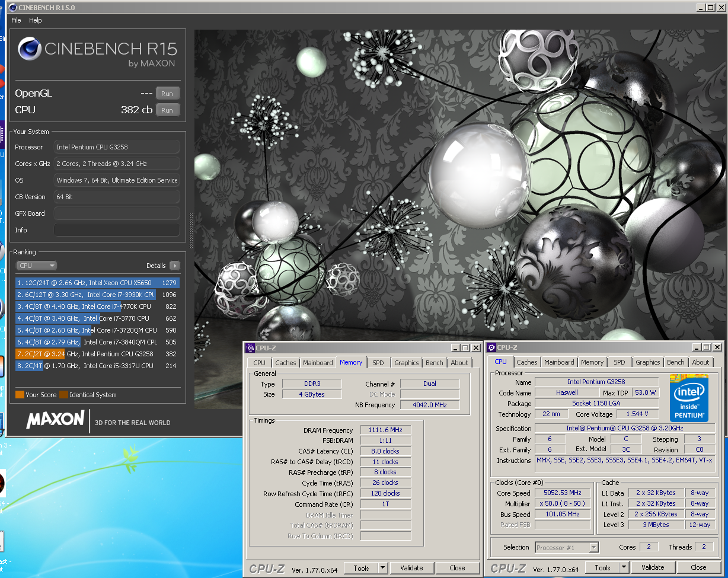The width and height of the screenshot is (728, 578).
Task: Open Memory tab in right CPU-Z window
Action: click(592, 362)
